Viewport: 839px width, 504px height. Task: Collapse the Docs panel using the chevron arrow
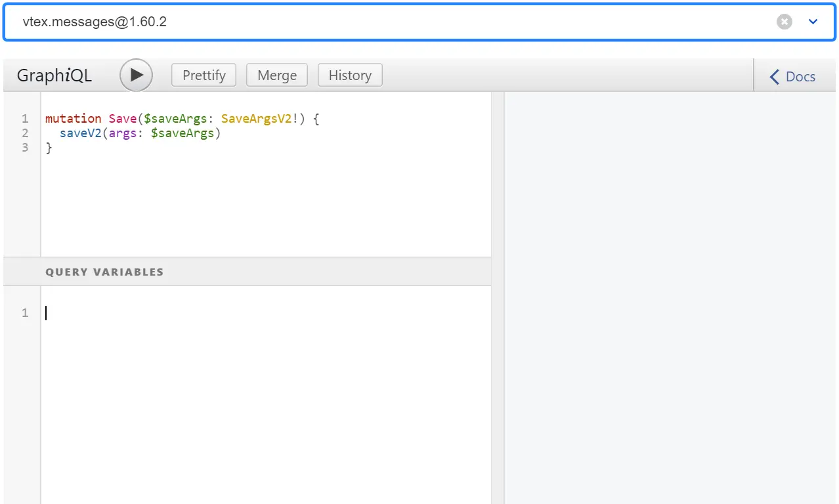[774, 76]
